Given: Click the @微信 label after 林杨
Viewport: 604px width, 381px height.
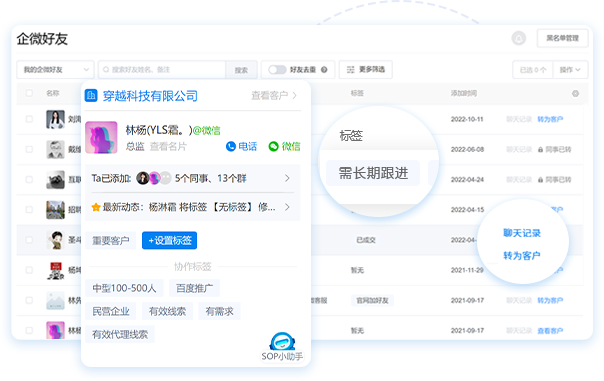Looking at the screenshot, I should click(x=206, y=131).
